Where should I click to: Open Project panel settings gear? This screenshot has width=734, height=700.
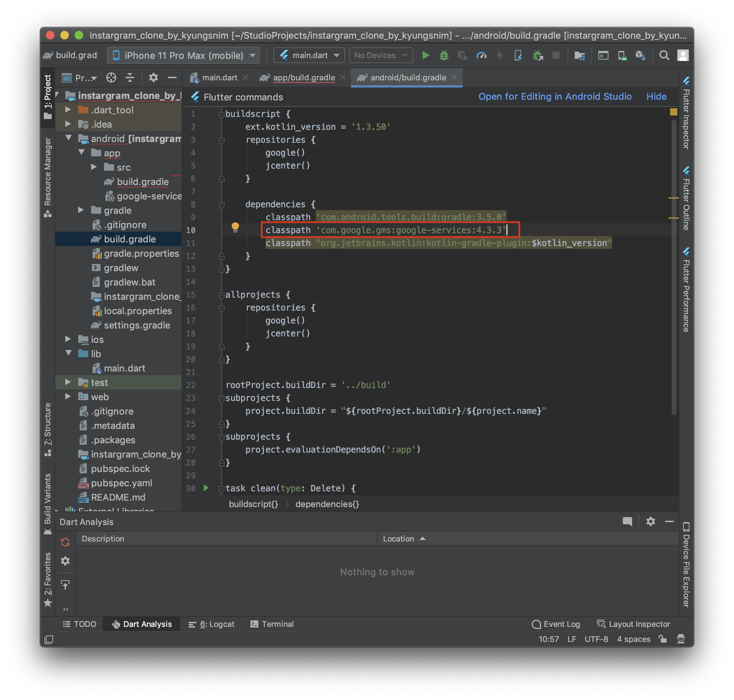coord(153,77)
